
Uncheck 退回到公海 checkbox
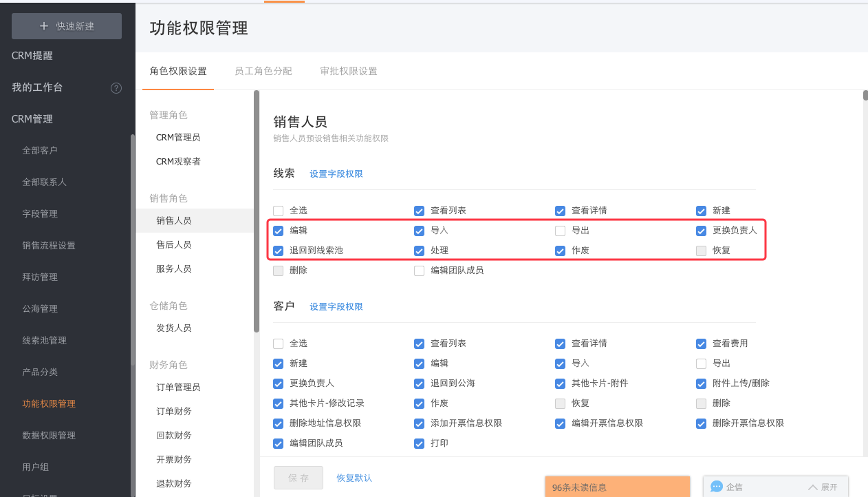pyautogui.click(x=420, y=383)
